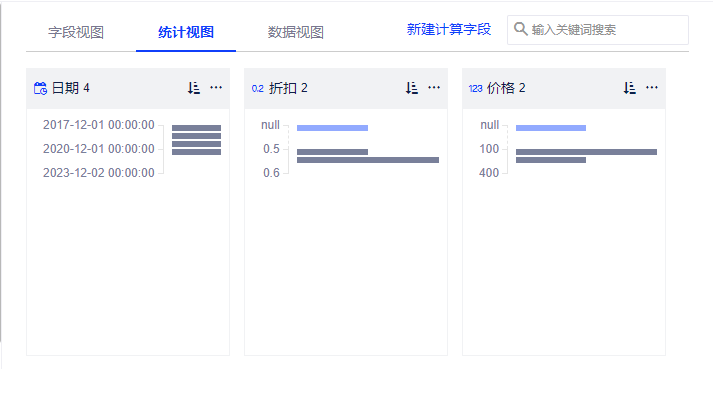This screenshot has height=393, width=713.
Task: Click the 新建计算字段 link
Action: pos(449,30)
